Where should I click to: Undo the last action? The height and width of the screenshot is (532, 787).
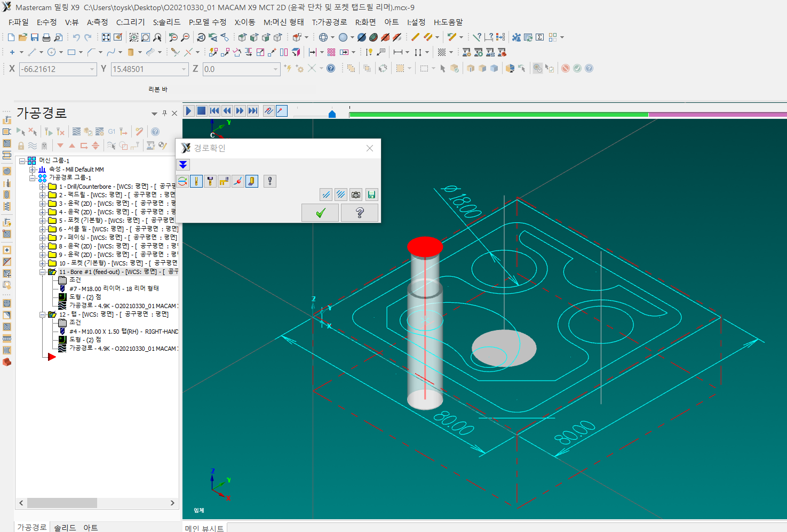point(76,37)
